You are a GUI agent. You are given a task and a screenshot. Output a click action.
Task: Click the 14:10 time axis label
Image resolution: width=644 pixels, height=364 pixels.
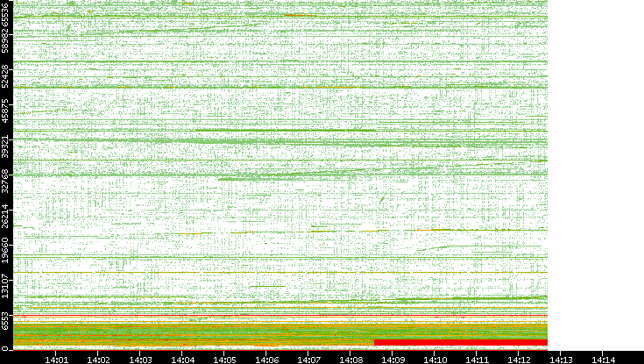[435, 360]
